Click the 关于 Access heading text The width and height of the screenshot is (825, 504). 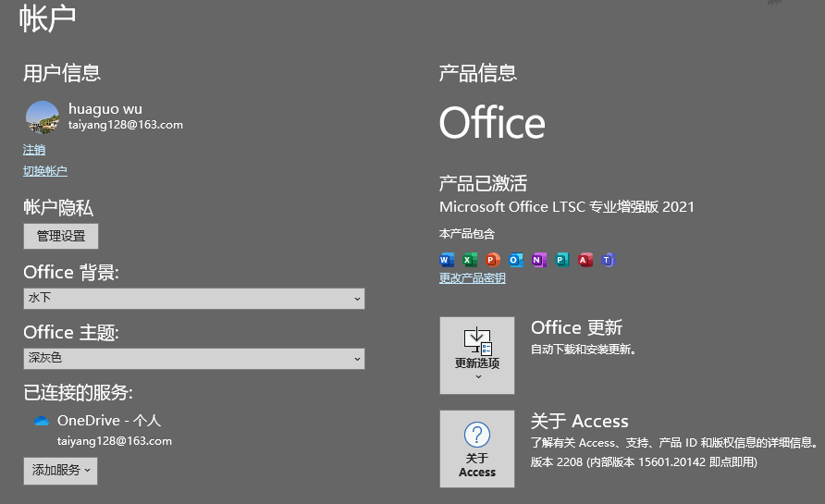coord(579,421)
